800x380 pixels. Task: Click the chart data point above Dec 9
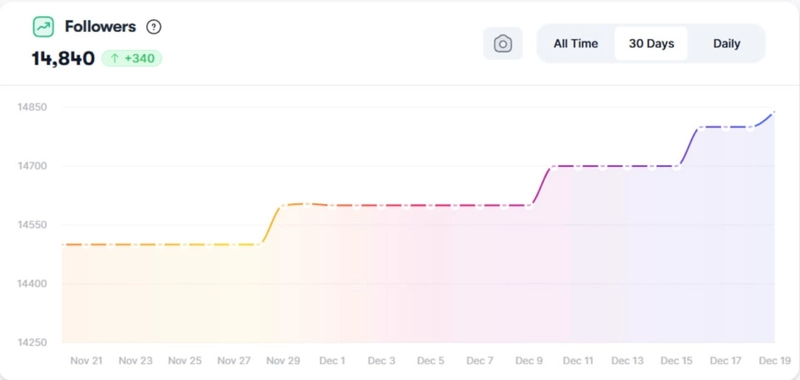(529, 207)
